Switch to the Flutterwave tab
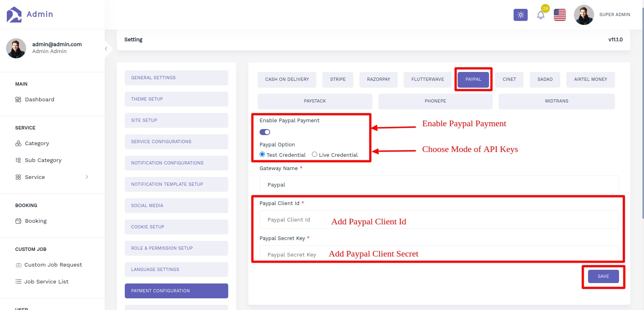This screenshot has width=644, height=310. (x=427, y=80)
